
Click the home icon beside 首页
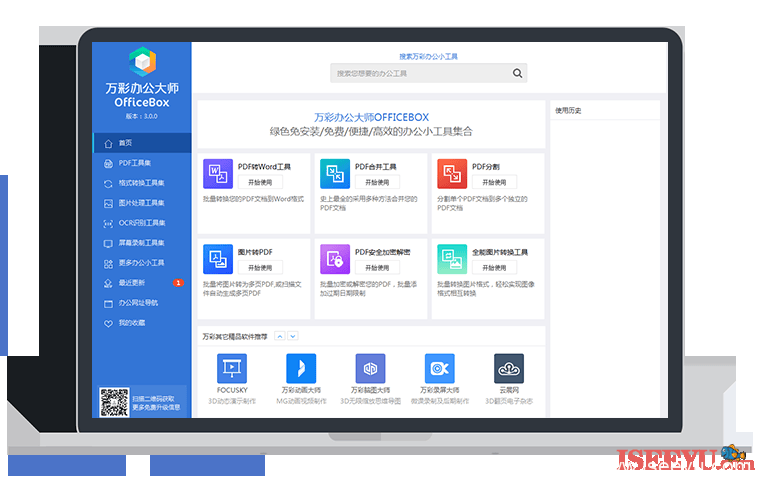tap(108, 143)
